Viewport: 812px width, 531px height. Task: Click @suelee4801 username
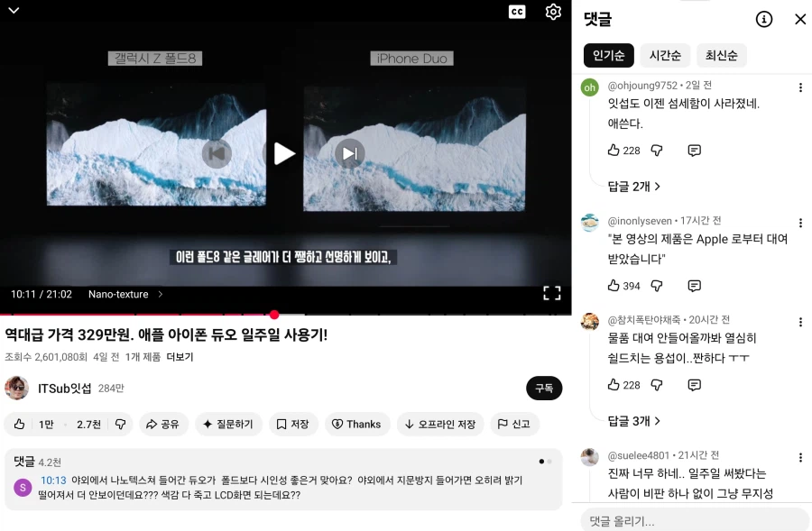pyautogui.click(x=639, y=455)
